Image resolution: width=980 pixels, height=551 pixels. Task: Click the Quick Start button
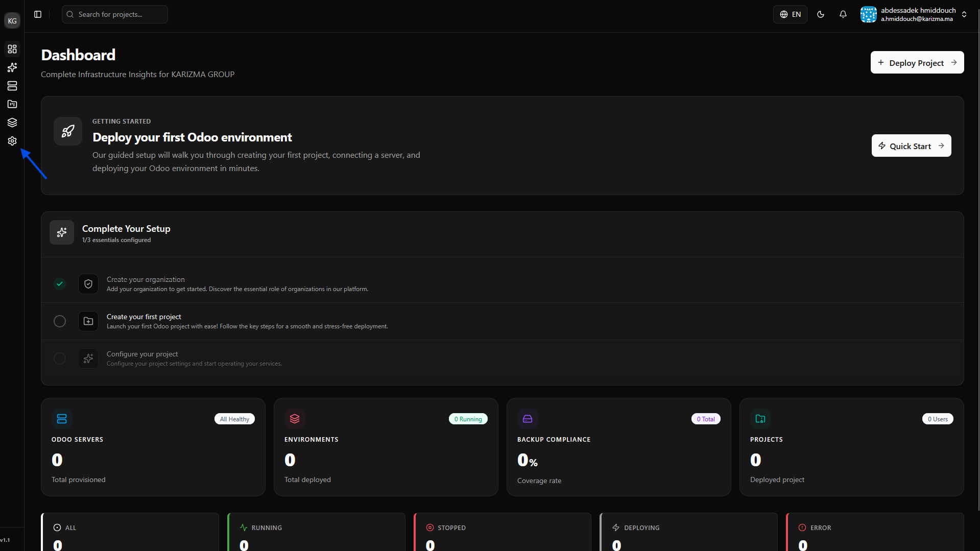912,146
